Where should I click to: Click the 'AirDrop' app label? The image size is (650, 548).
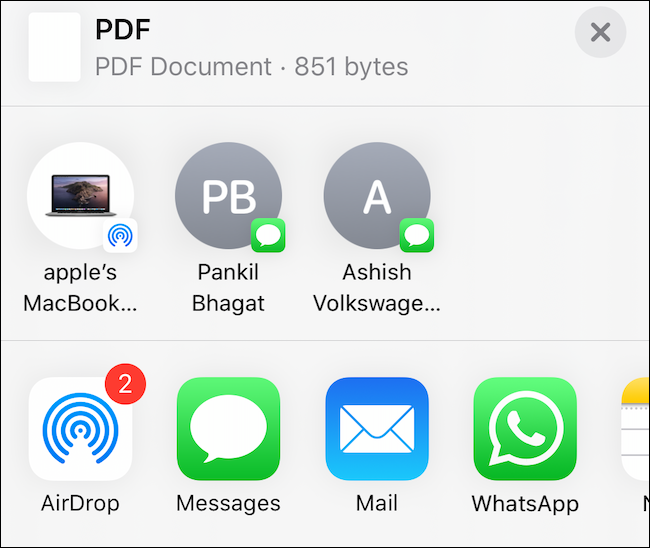(x=80, y=503)
